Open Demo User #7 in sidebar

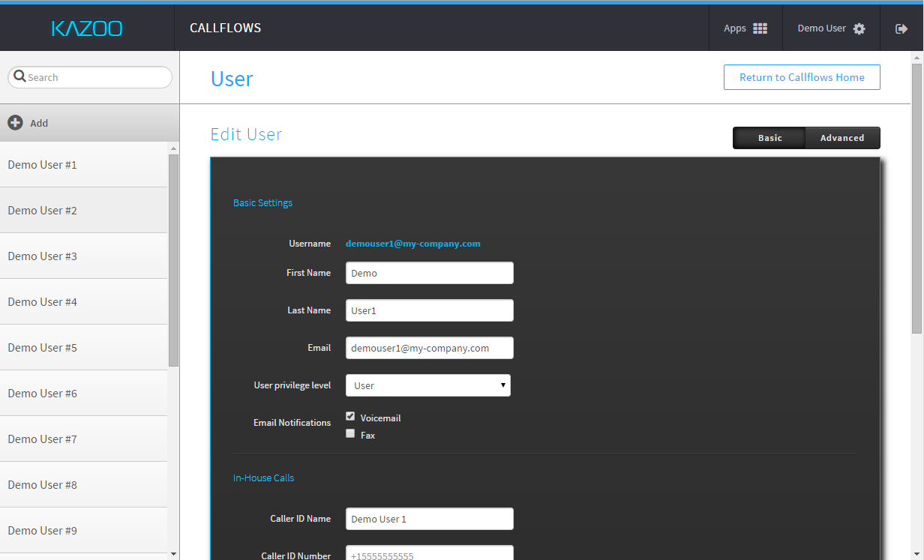click(x=43, y=439)
